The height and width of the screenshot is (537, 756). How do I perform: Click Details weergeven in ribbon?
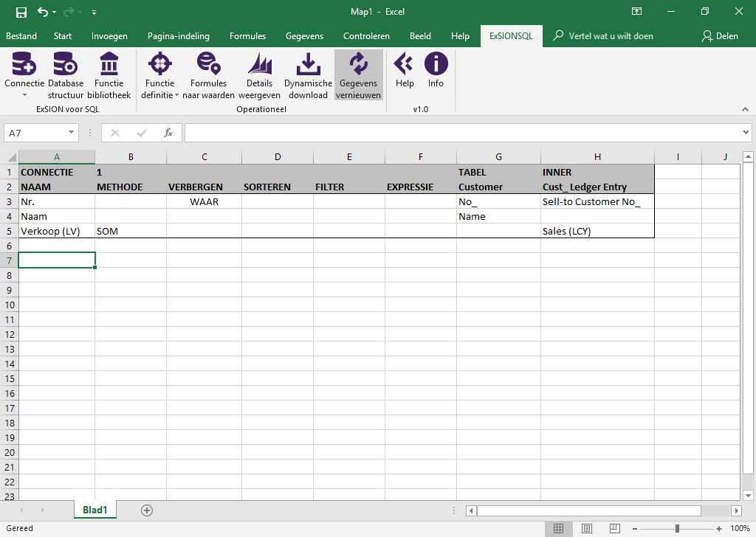coord(259,75)
